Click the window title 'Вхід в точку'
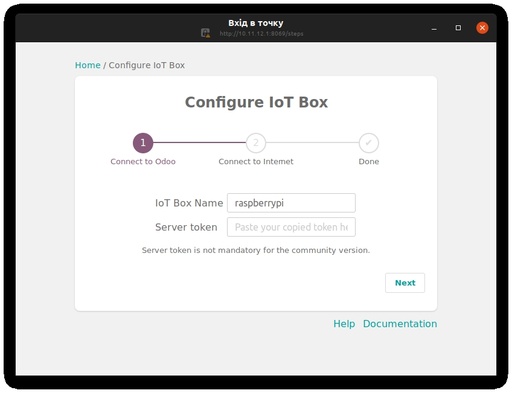 [256, 23]
